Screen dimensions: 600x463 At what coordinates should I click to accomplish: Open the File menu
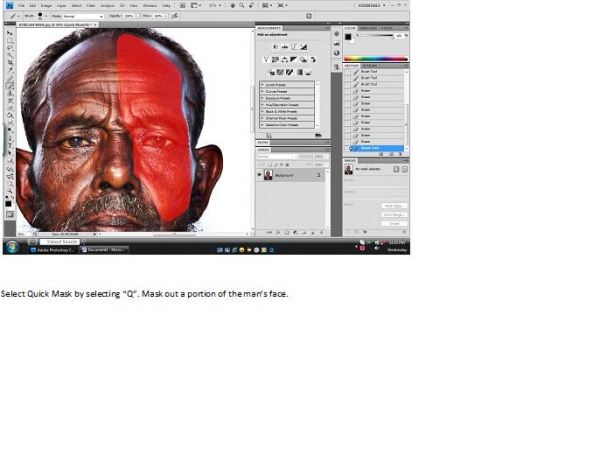point(21,6)
